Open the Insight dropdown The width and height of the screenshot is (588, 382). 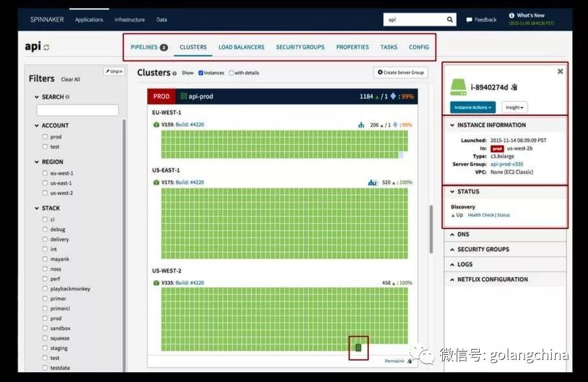tap(514, 107)
